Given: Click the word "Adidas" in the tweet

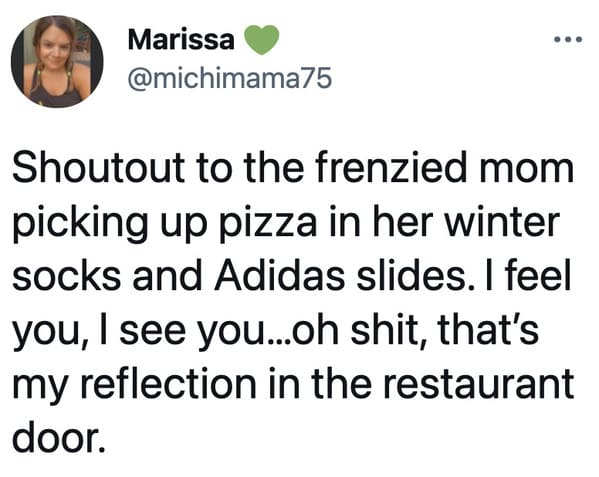Looking at the screenshot, I should point(280,276).
